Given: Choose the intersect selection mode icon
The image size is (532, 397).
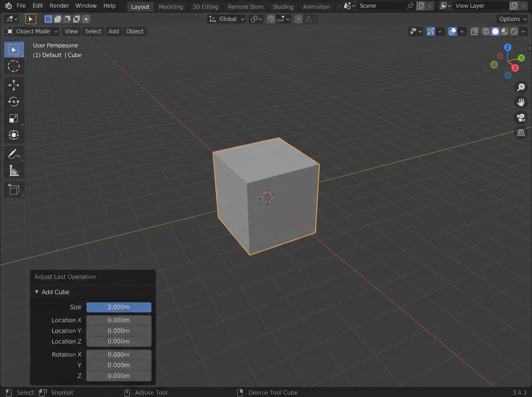Looking at the screenshot, I should pos(86,19).
